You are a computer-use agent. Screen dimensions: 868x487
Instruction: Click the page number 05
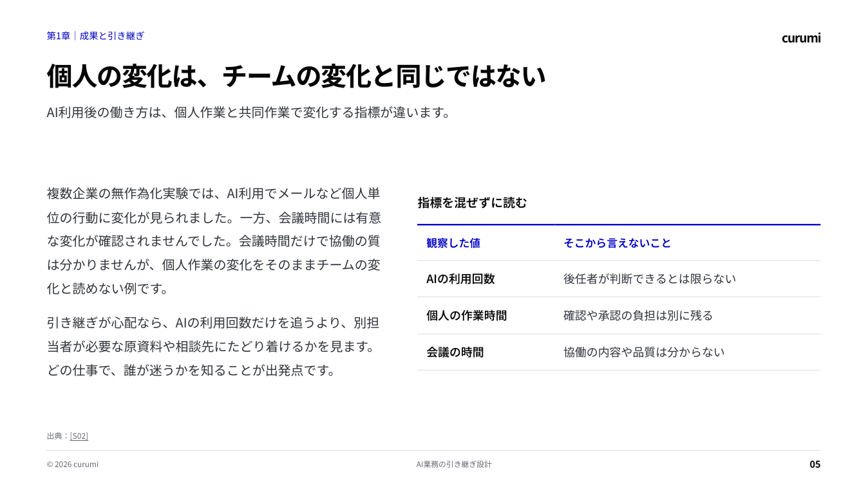click(x=815, y=464)
